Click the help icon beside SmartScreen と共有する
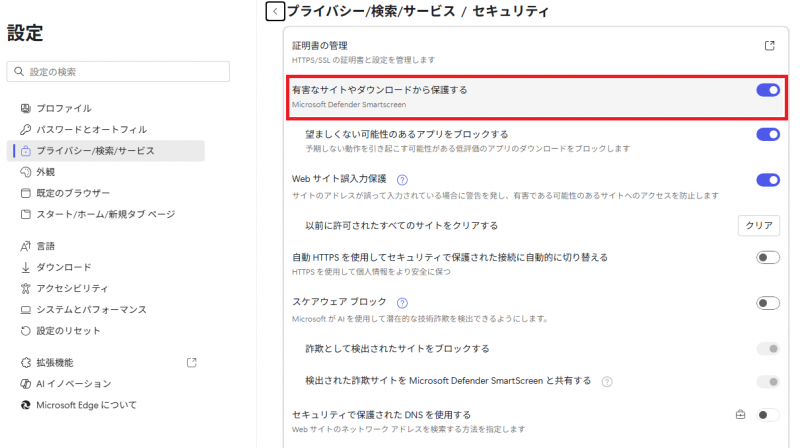Screen dimensions: 800x448 click(x=607, y=381)
